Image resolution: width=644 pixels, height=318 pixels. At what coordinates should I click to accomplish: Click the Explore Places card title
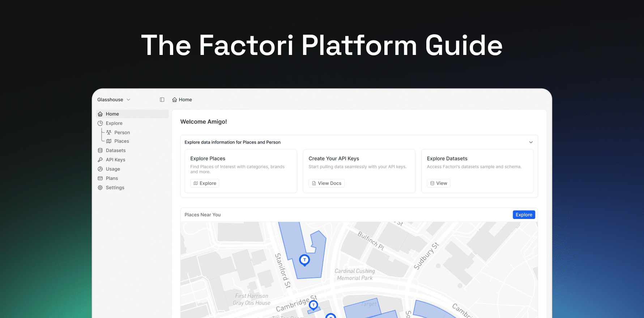pos(208,159)
